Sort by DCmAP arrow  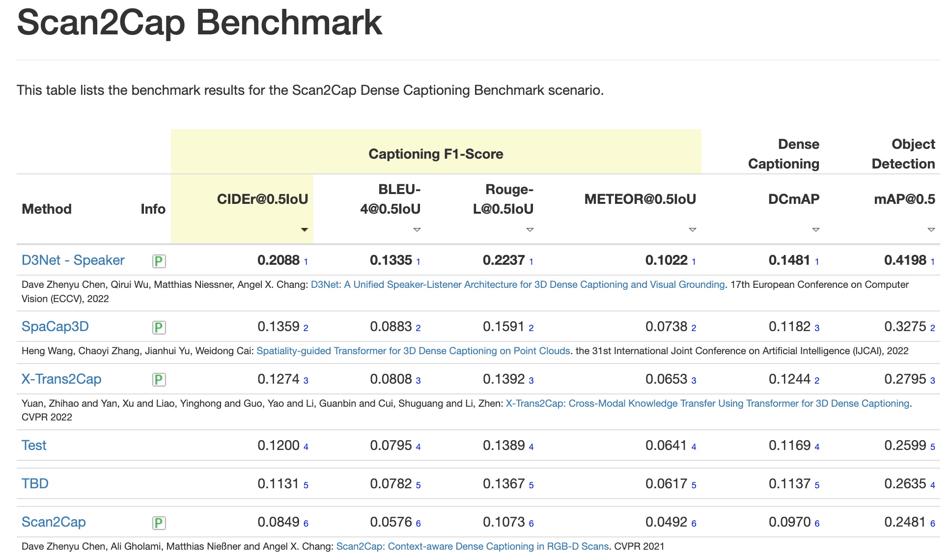(x=815, y=229)
